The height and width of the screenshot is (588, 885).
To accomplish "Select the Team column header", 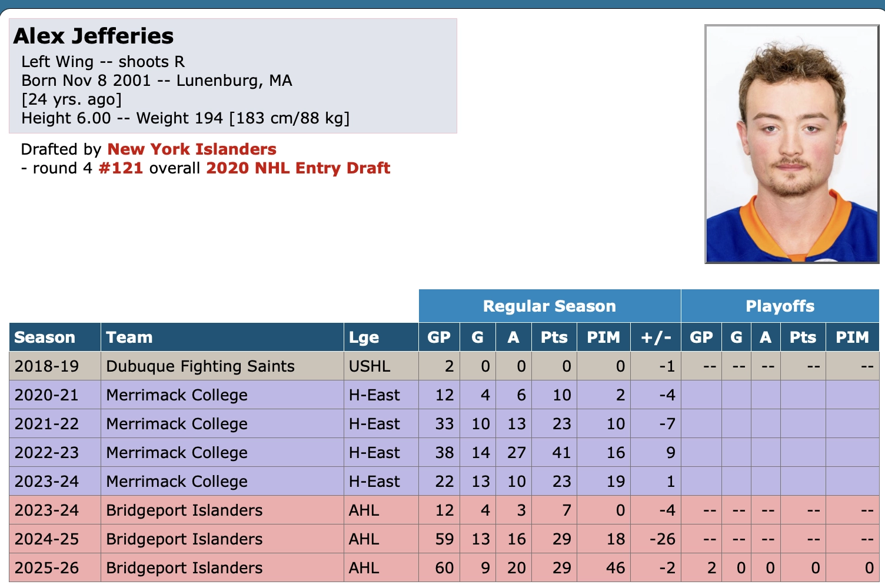I will [x=129, y=338].
